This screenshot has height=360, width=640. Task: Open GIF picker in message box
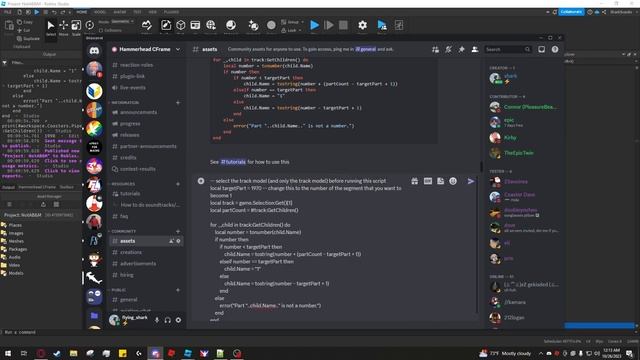click(428, 181)
